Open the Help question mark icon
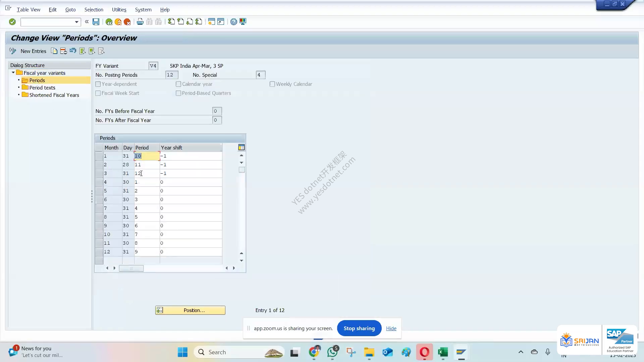Screen dimensions: 644x362 pyautogui.click(x=234, y=22)
